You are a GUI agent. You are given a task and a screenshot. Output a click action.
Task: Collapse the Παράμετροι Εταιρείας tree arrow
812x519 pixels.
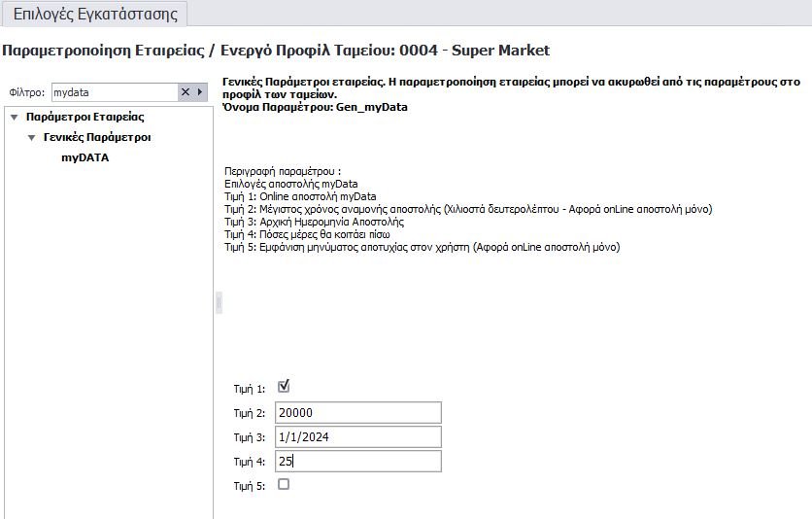tap(14, 118)
